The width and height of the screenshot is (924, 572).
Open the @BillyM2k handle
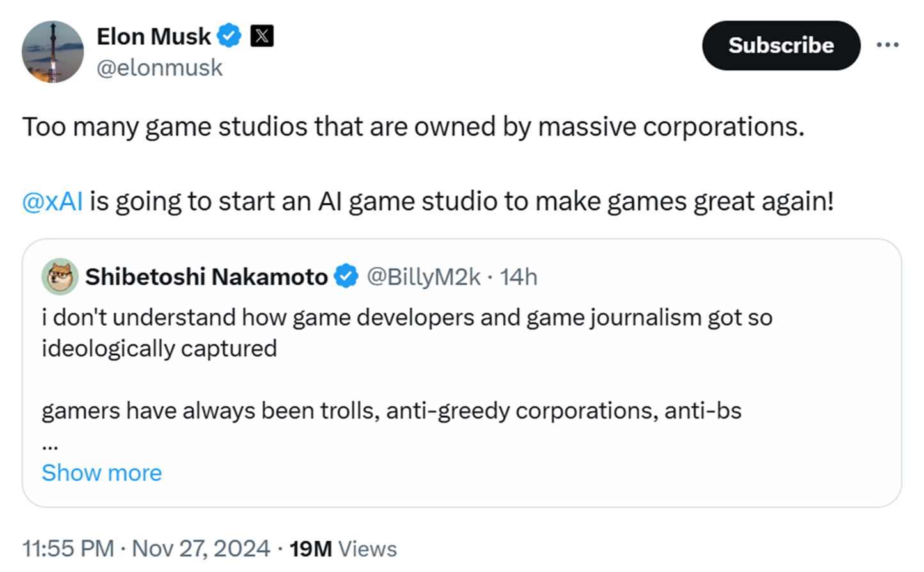tap(423, 277)
